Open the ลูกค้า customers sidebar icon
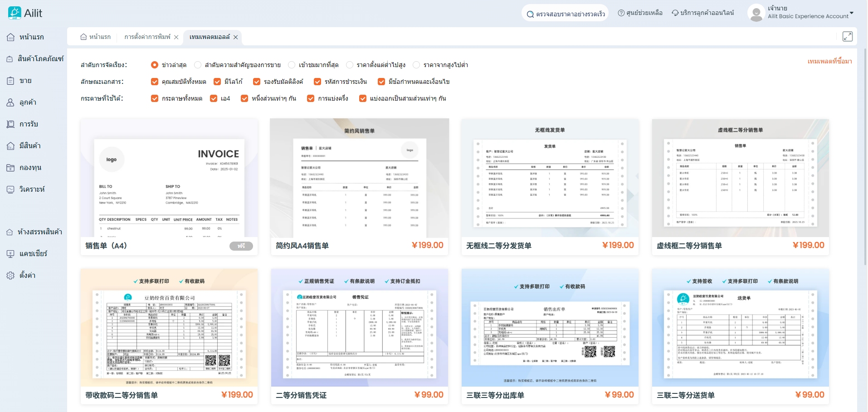Screen dimensions: 868x412 click(x=10, y=102)
